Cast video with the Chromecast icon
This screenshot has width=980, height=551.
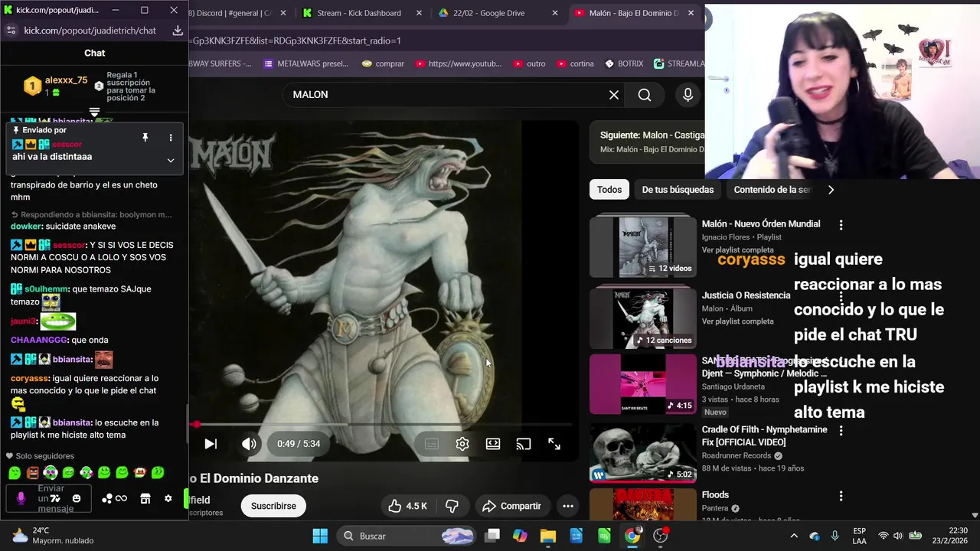pyautogui.click(x=524, y=444)
